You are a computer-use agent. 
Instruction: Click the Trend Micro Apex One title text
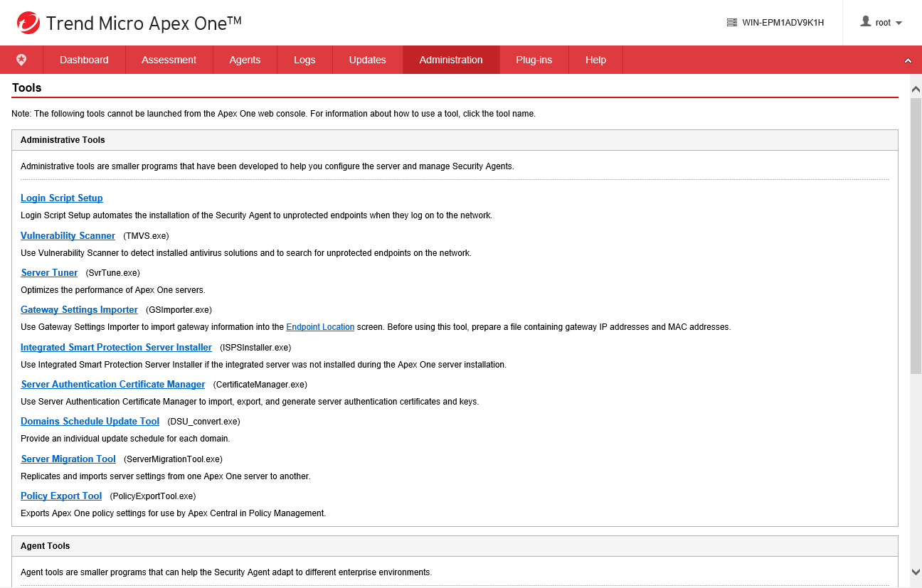[144, 23]
